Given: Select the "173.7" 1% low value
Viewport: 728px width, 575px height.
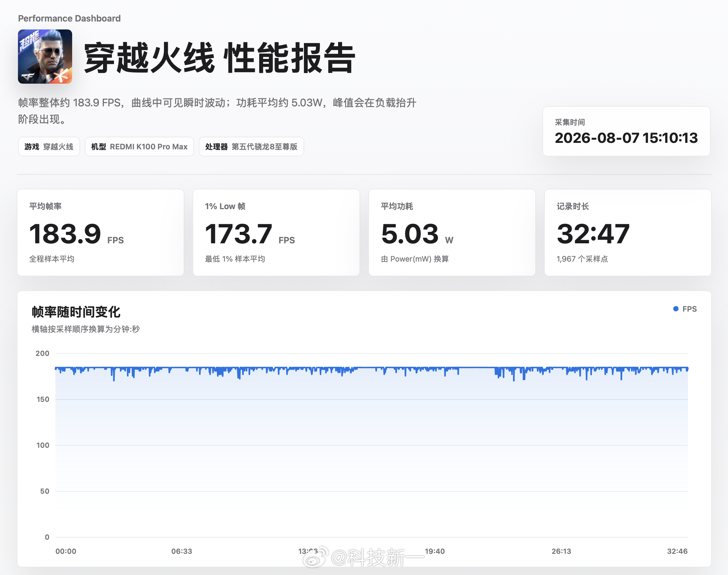Looking at the screenshot, I should coord(239,234).
